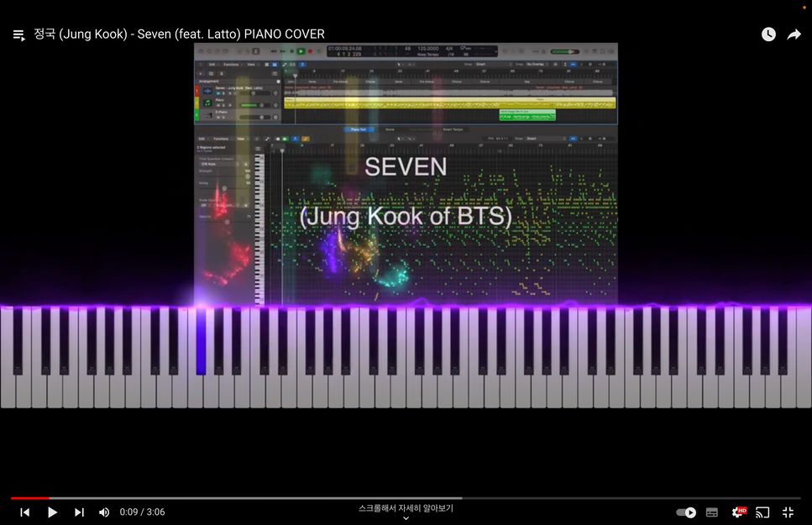This screenshot has height=525, width=812.
Task: Toggle the Autoplay switch off
Action: [x=686, y=512]
